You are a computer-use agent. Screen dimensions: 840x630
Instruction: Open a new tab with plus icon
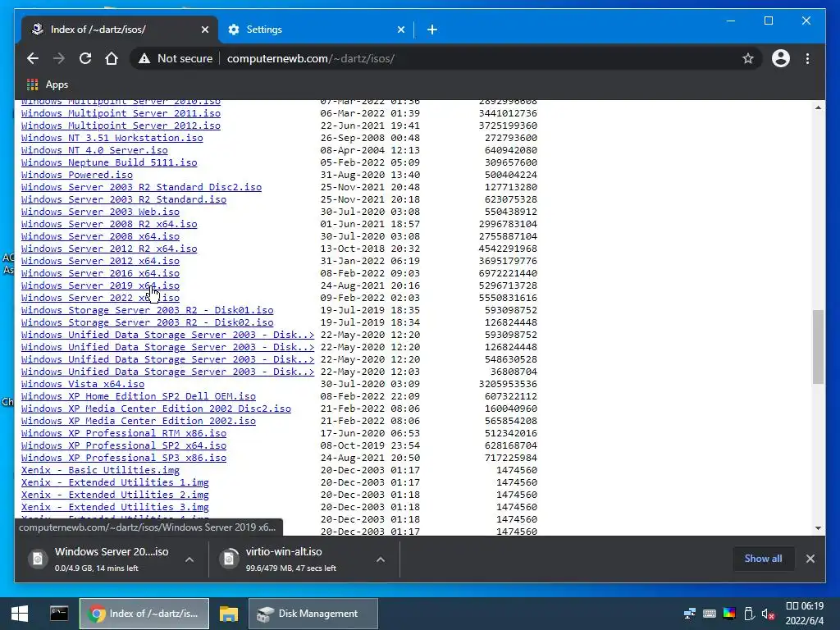pos(432,30)
